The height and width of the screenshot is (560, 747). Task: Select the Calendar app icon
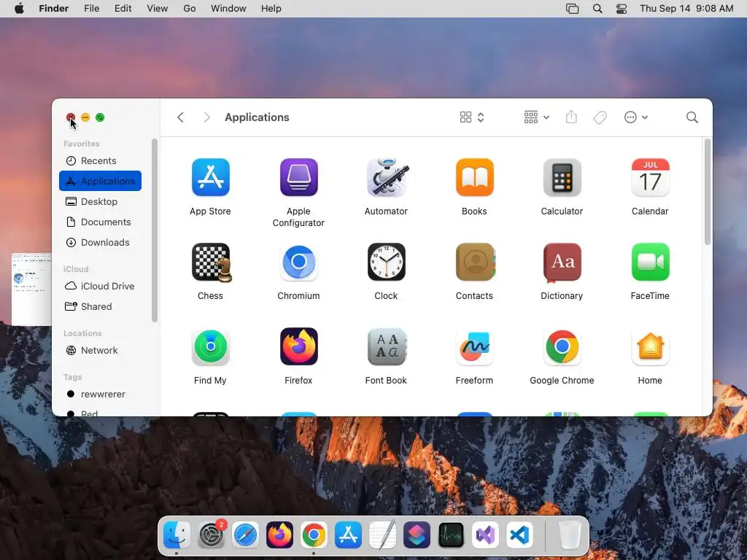tap(650, 177)
